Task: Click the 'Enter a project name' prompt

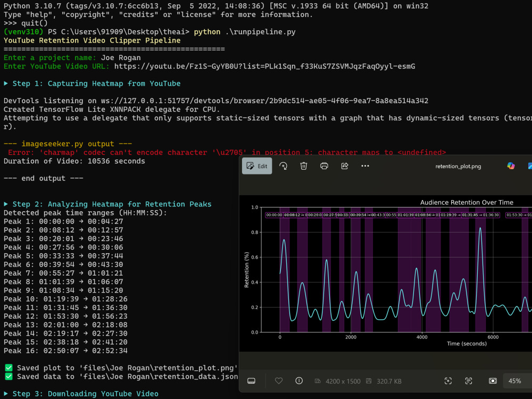Action: click(49, 57)
